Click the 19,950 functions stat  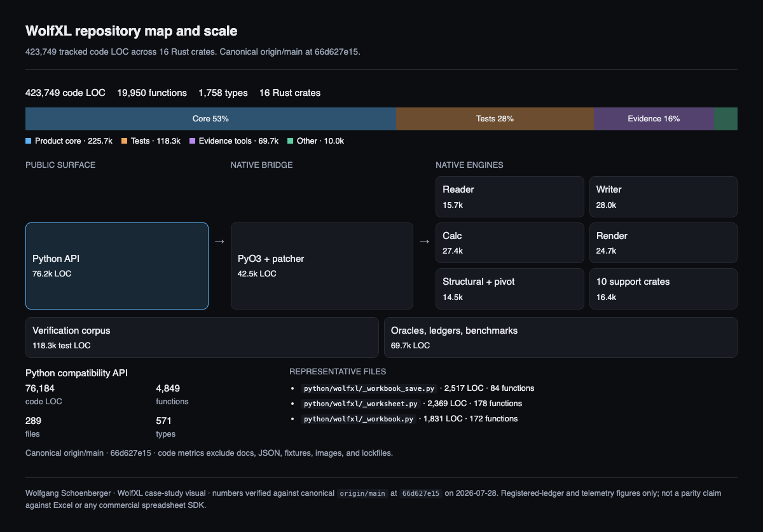coord(152,93)
